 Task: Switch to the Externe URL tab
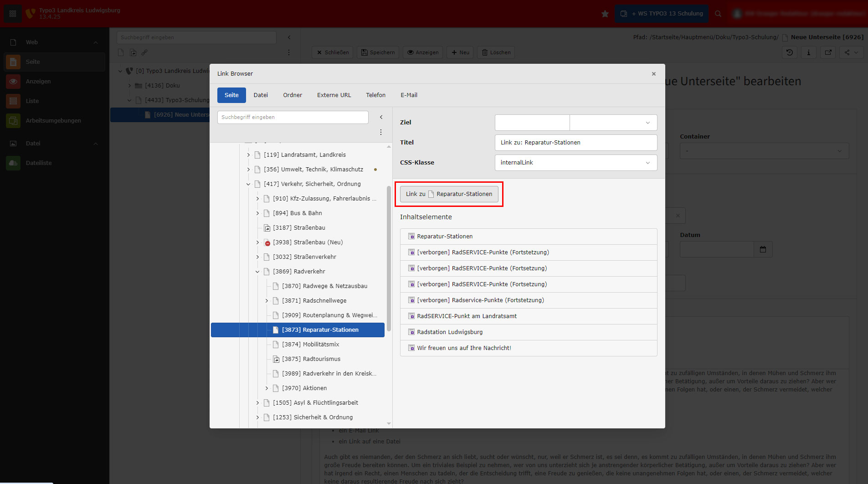(334, 95)
